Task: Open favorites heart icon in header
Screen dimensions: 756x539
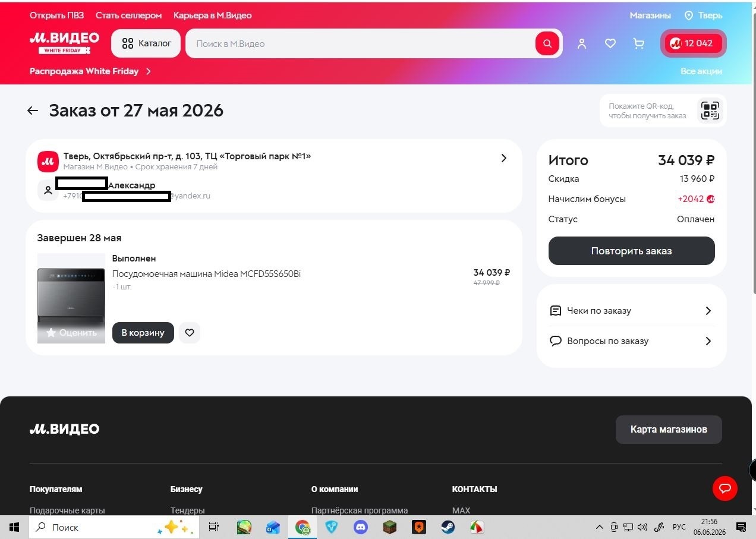Action: pos(610,43)
